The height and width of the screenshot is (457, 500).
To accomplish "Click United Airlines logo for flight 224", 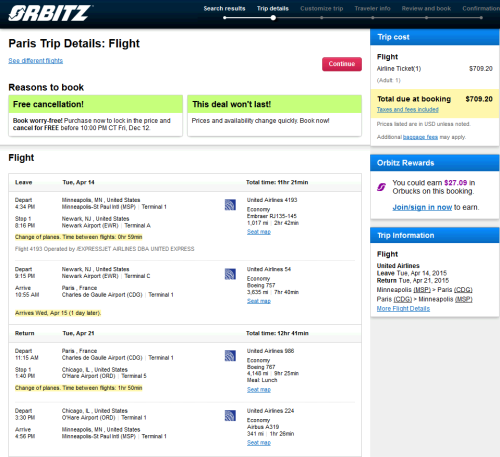I will coord(230,416).
